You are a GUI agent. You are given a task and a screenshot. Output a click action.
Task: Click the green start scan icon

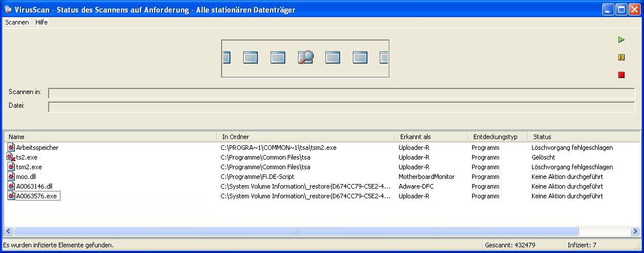click(x=621, y=40)
